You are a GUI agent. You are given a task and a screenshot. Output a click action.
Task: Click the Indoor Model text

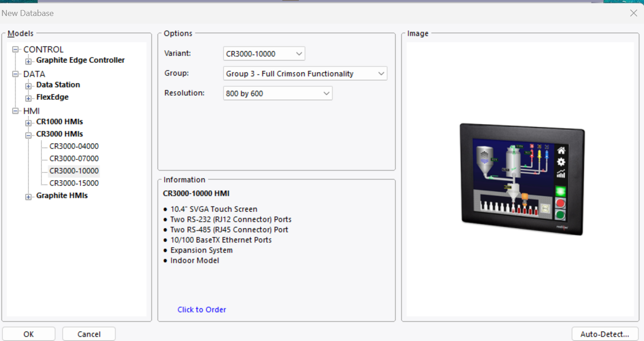point(194,261)
